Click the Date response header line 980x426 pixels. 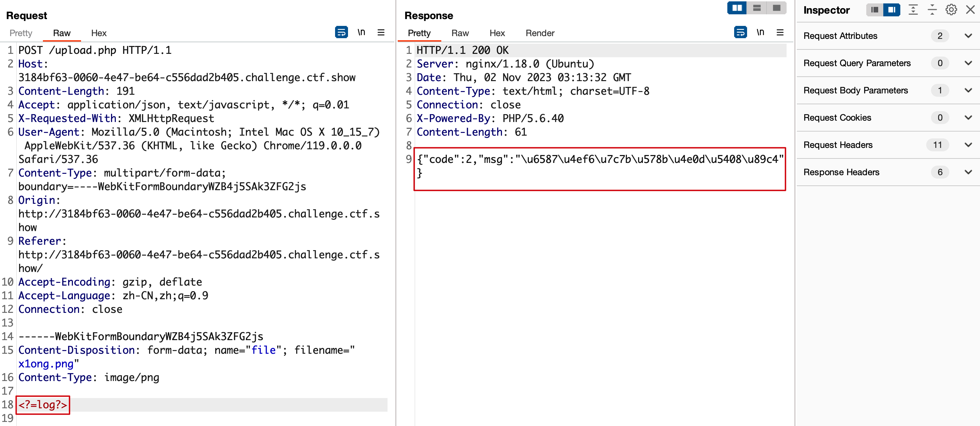[x=523, y=78]
